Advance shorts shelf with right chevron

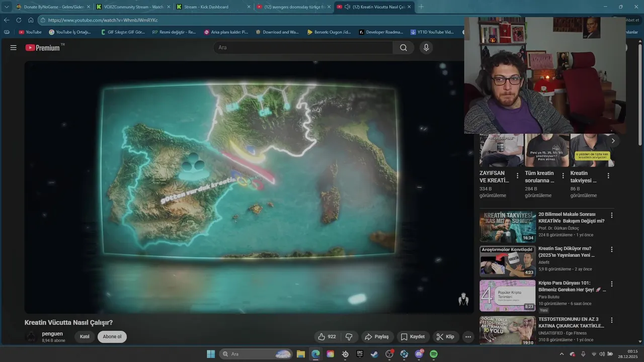(x=613, y=141)
